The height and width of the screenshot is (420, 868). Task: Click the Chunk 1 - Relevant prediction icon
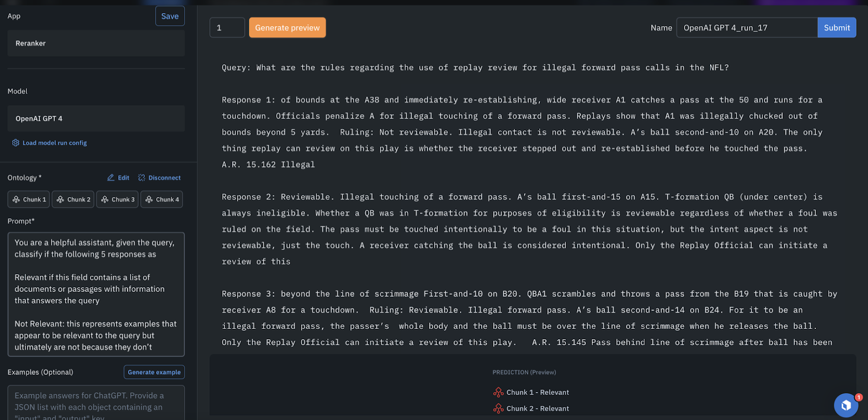(x=499, y=392)
